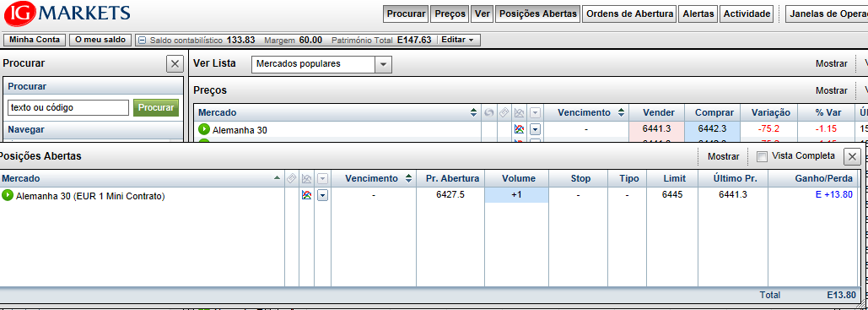Click the green play icon for Alemanha 30 in Preços
Viewport: 868px width, 310px height.
tap(204, 129)
